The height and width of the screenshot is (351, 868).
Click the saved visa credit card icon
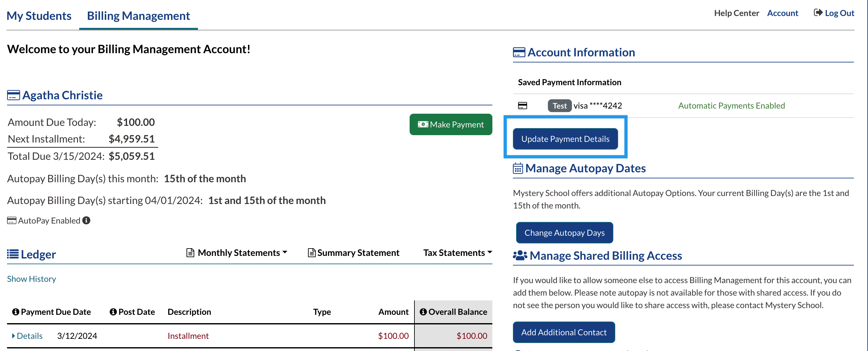click(x=522, y=106)
